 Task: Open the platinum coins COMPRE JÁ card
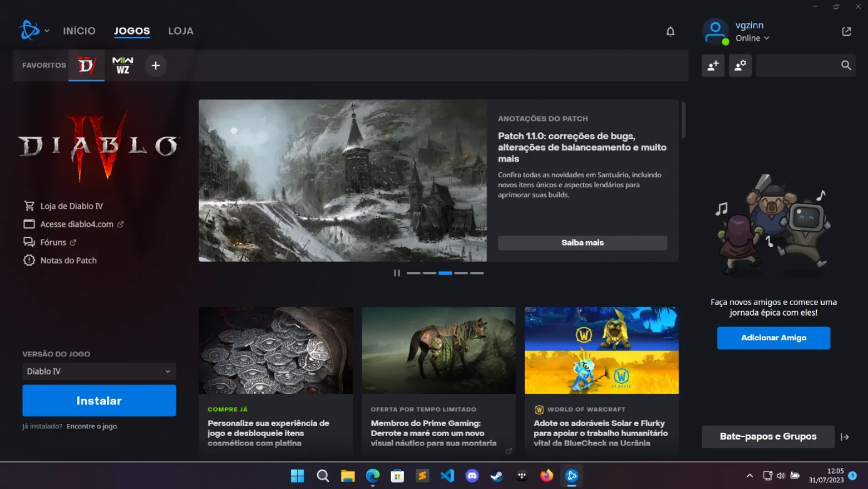click(x=275, y=382)
